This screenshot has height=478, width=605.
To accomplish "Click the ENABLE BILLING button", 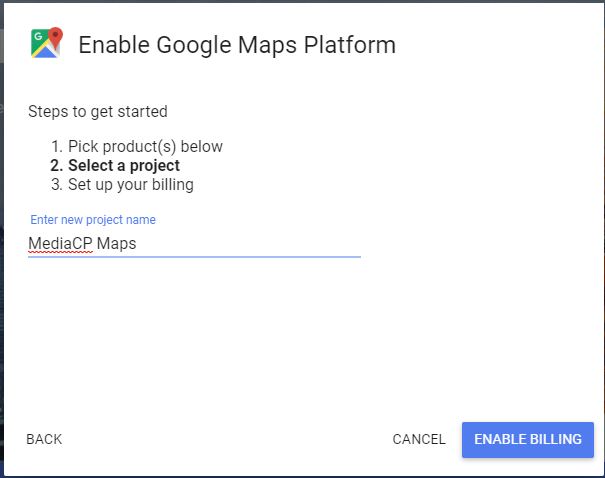I will (527, 439).
